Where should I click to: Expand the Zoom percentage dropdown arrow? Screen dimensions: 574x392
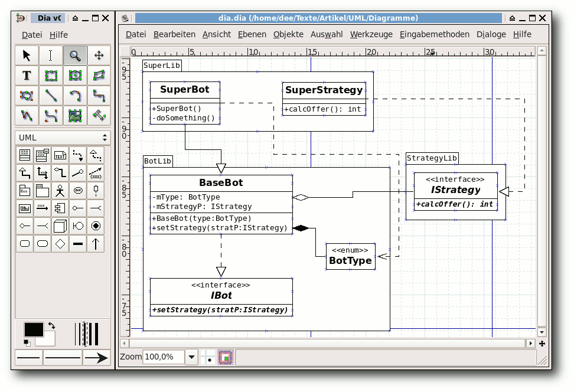pyautogui.click(x=191, y=357)
